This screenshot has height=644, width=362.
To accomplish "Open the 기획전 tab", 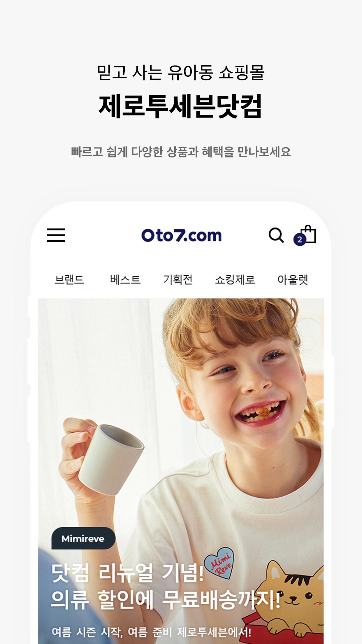I will pos(178,279).
